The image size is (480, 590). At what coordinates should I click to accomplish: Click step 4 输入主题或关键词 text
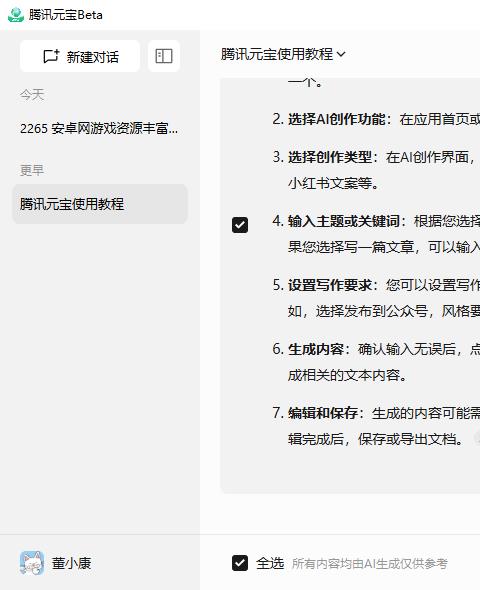(x=344, y=221)
